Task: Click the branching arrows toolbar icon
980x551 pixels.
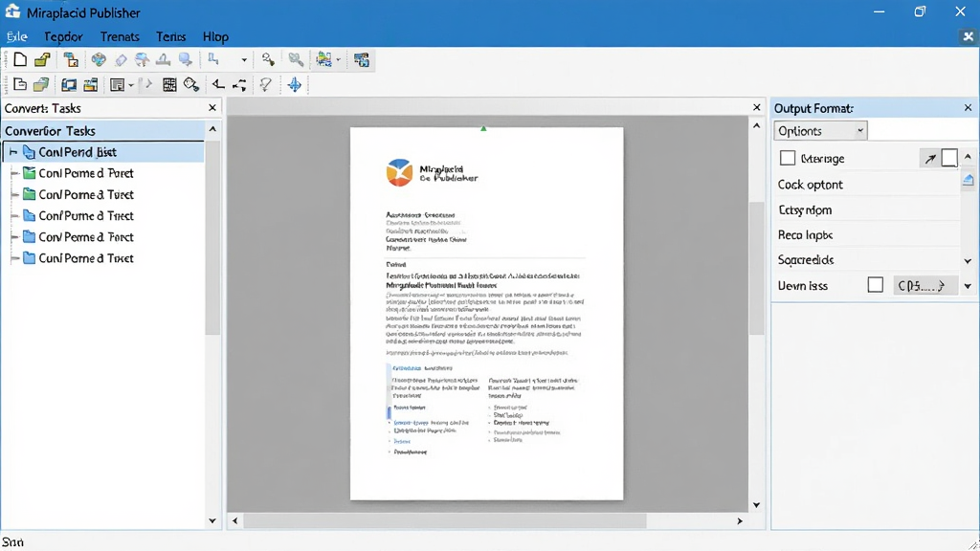Action: click(239, 84)
